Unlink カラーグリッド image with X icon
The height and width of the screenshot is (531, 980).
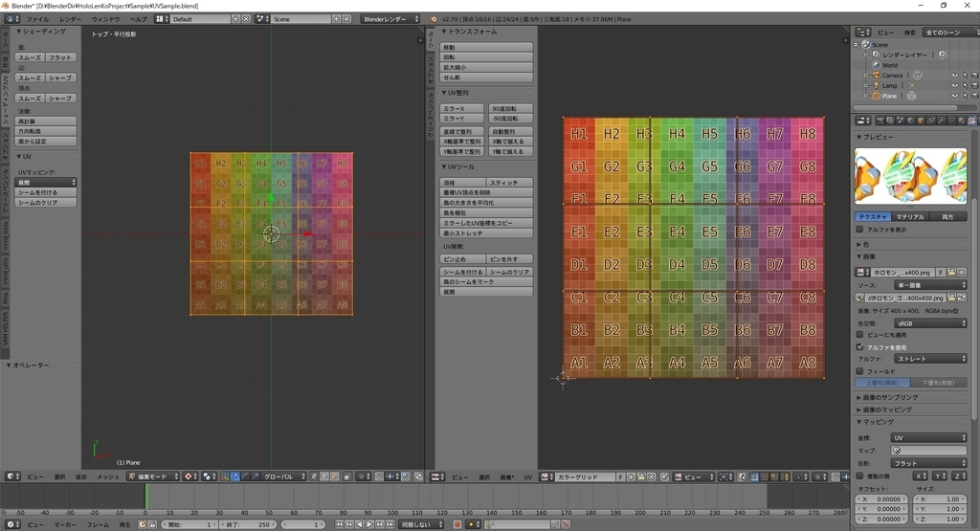[651, 476]
